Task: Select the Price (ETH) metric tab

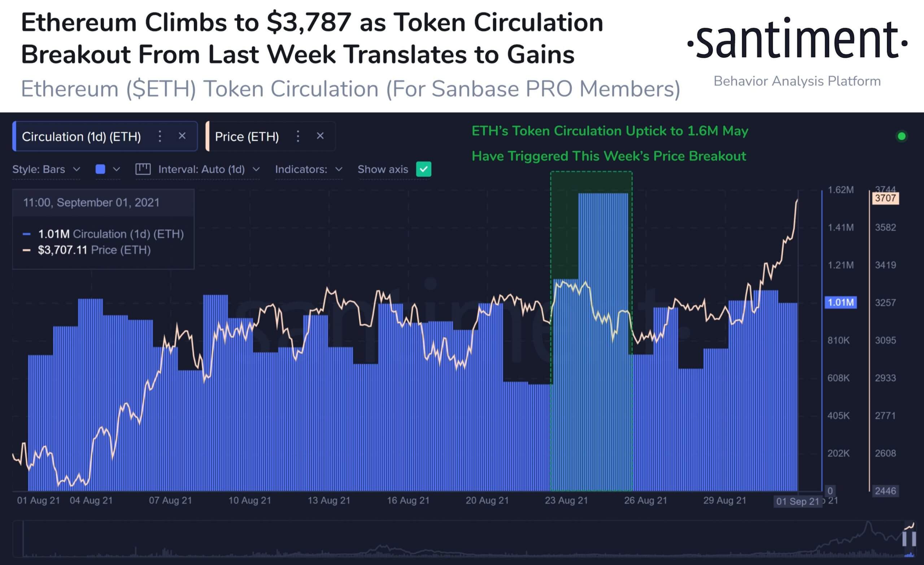Action: click(247, 136)
